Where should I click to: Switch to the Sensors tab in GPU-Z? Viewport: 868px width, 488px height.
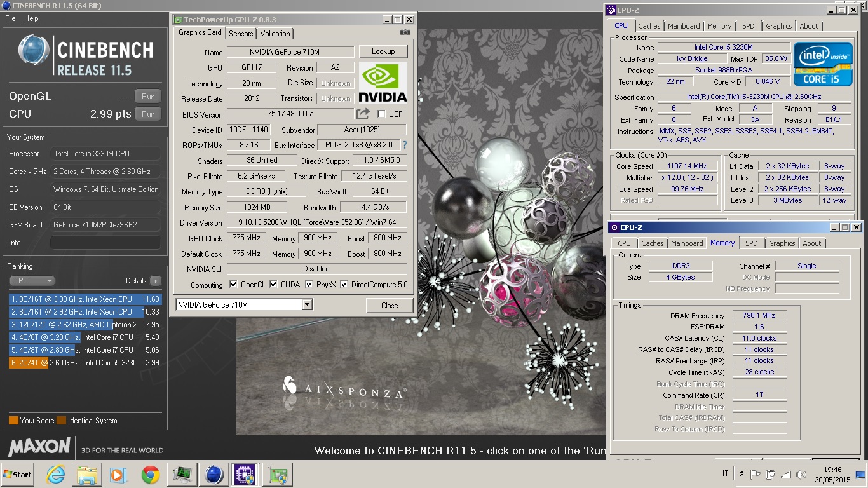[241, 34]
